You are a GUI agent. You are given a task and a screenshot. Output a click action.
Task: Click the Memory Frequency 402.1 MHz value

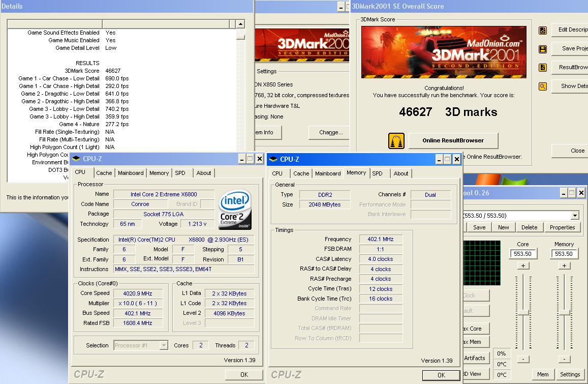click(380, 239)
